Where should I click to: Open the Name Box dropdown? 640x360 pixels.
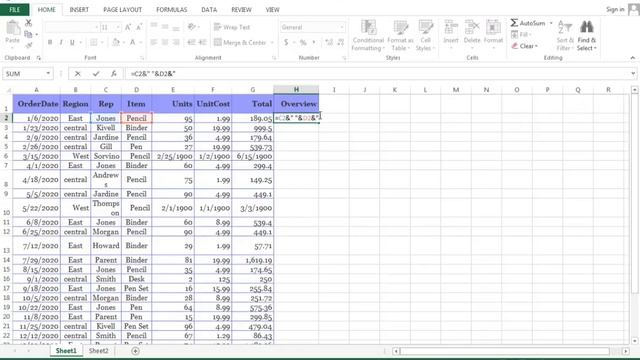tap(48, 73)
